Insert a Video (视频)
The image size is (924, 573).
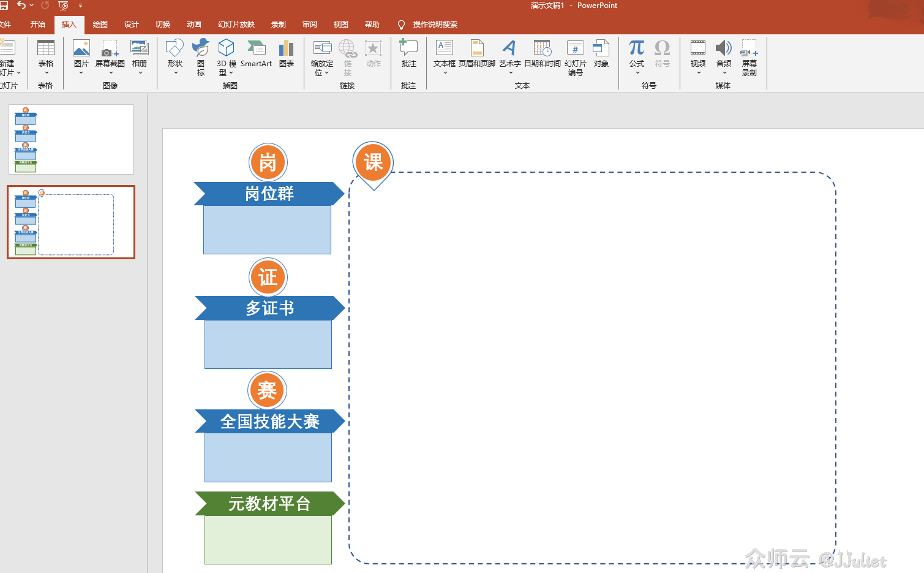[698, 56]
